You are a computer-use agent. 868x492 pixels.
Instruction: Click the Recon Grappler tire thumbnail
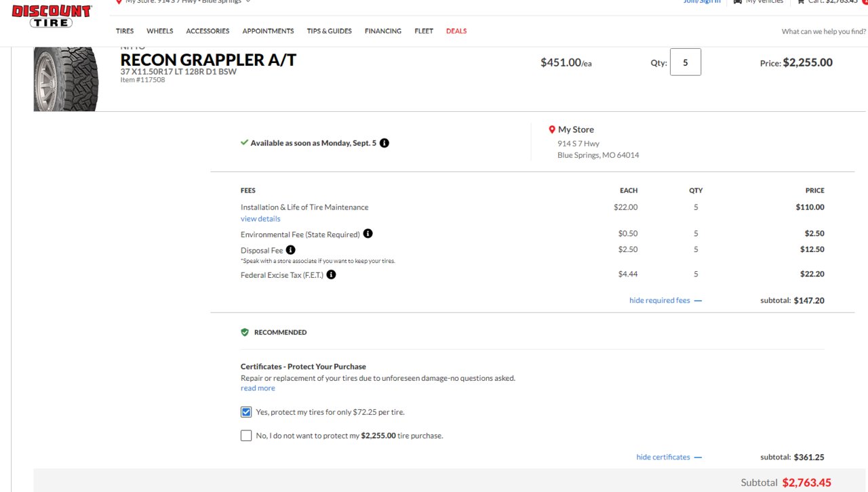tap(66, 78)
